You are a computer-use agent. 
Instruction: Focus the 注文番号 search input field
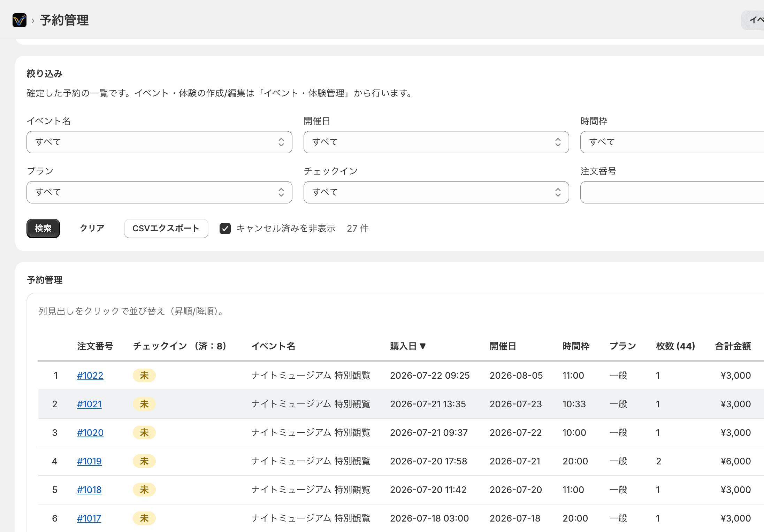click(672, 192)
